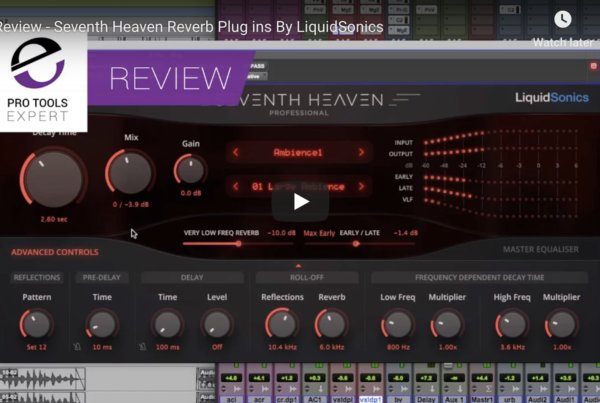Click the 0.0 dB gain value

click(x=191, y=193)
